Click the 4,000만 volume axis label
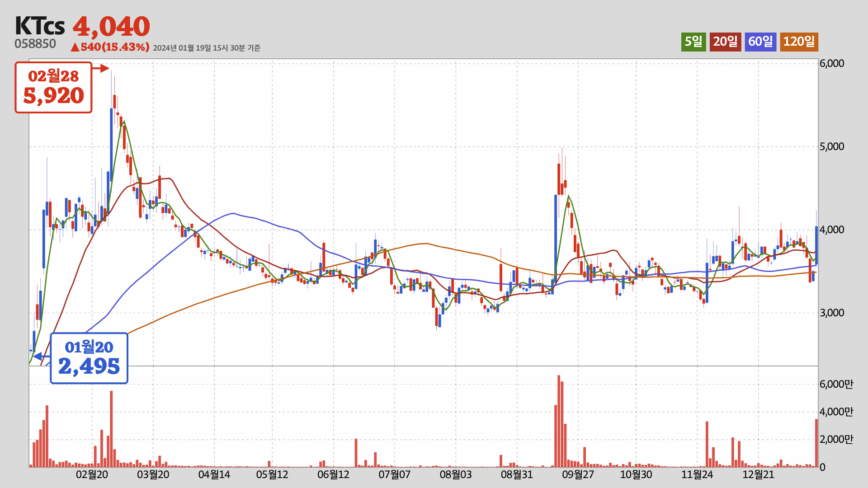 (836, 412)
